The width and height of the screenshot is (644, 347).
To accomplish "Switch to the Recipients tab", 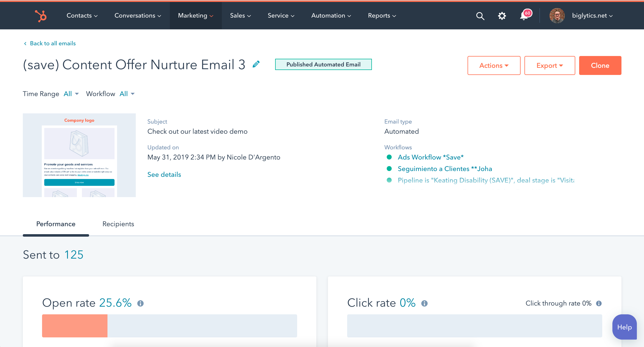I will pos(118,224).
